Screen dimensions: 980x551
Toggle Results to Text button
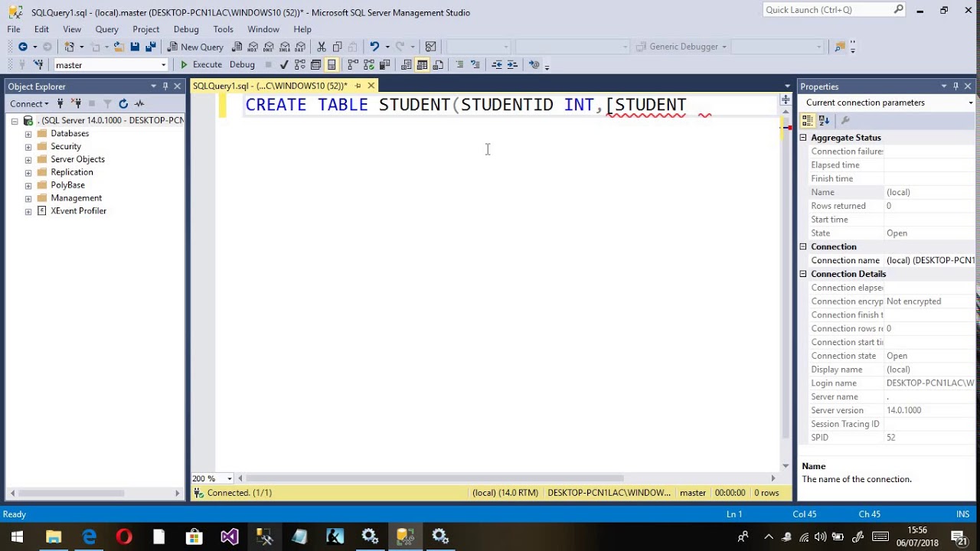tap(406, 65)
